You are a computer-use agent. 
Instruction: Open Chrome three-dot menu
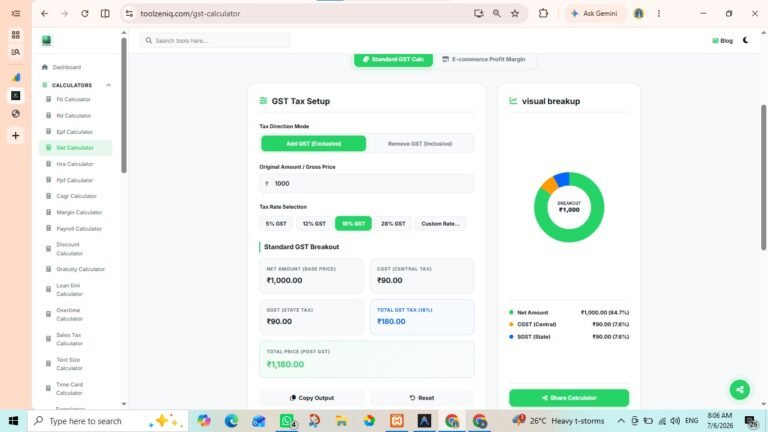coord(659,14)
